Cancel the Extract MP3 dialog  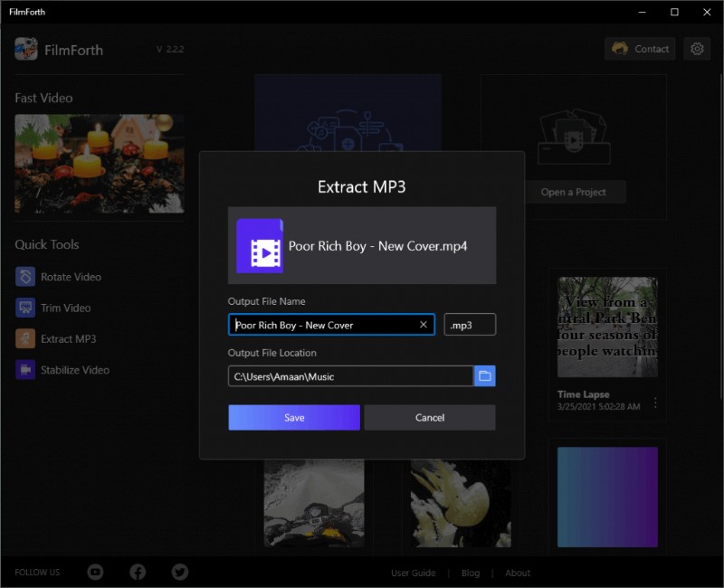point(429,417)
